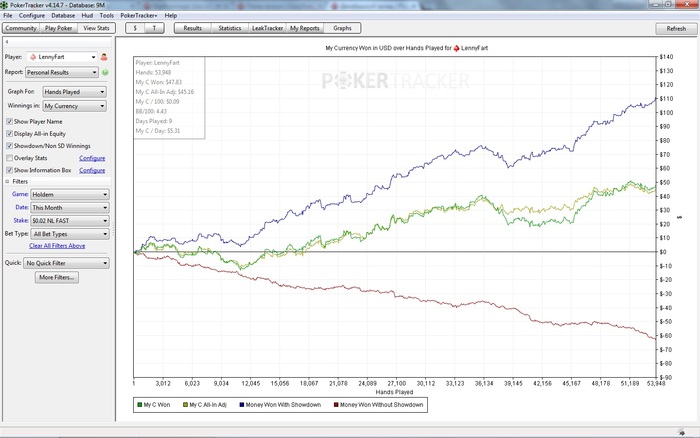This screenshot has height=438, width=700.
Task: Click the More Filters button
Action: click(x=57, y=278)
